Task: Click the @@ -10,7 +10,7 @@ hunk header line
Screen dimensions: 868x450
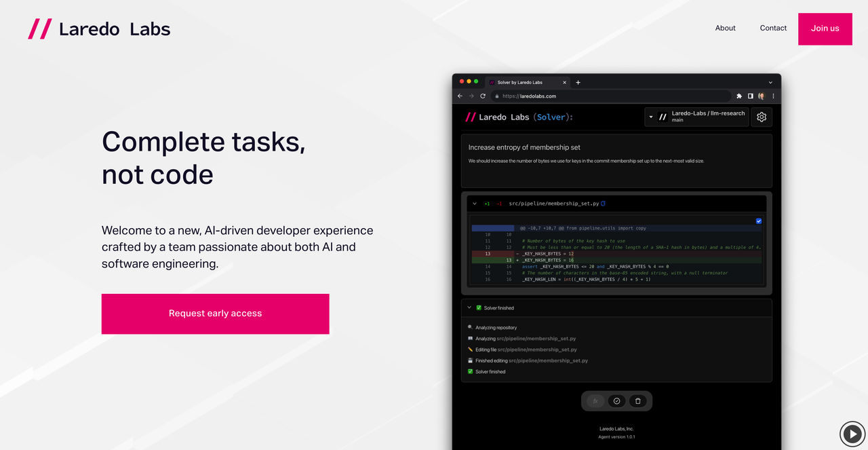Action: click(x=616, y=229)
